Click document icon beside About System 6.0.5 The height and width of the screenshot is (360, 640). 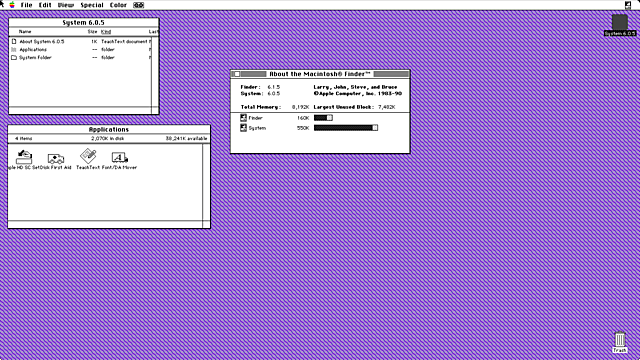coord(14,42)
